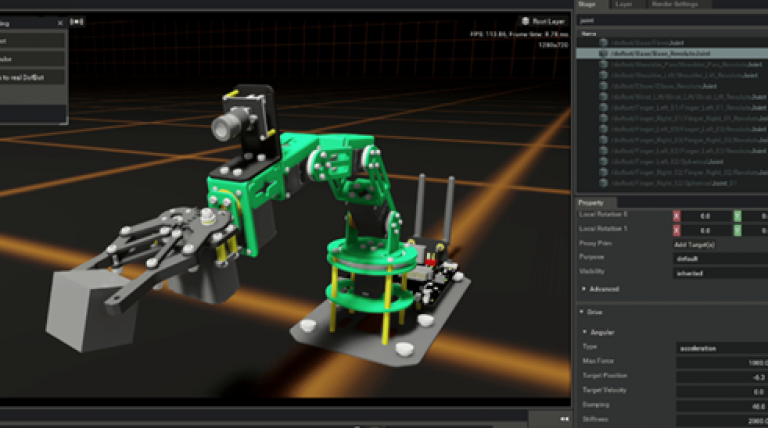Click the Target Position value field
Screen dimensions: 768x428
[x=722, y=377]
